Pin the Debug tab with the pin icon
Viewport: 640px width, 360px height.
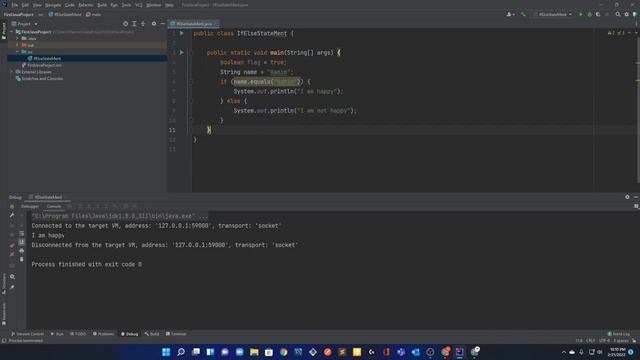click(x=12, y=287)
